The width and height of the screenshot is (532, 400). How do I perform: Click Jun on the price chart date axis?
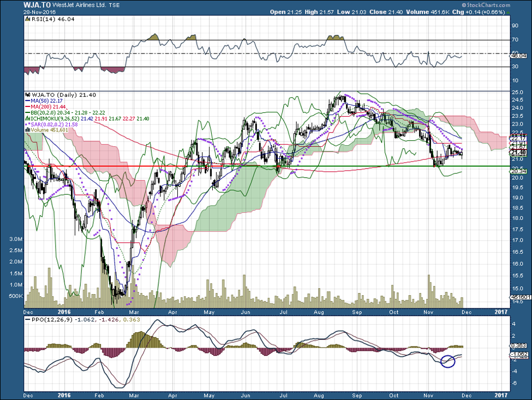(246, 312)
